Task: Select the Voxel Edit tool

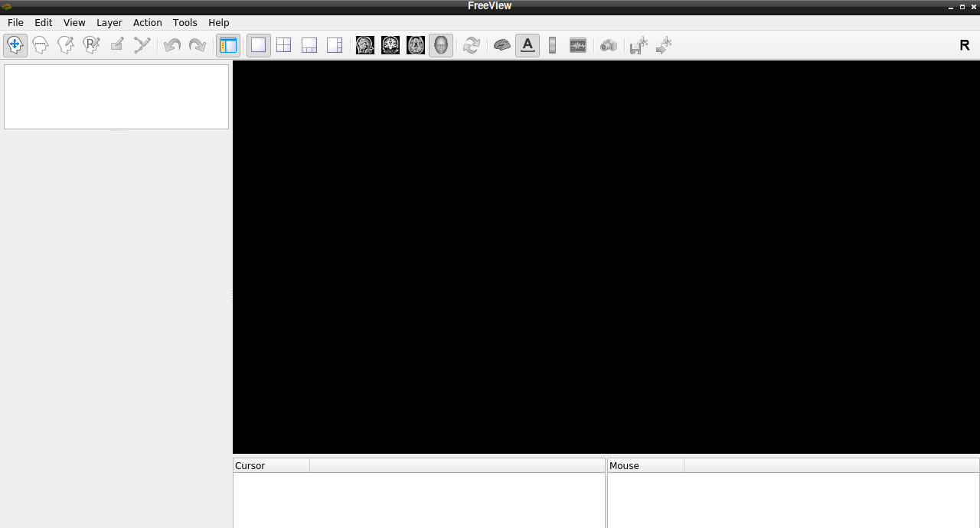Action: click(66, 46)
